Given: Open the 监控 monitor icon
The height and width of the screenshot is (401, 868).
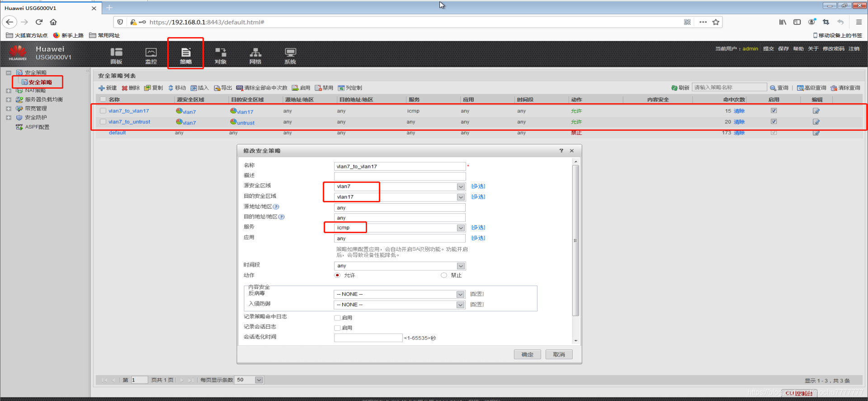Looking at the screenshot, I should coord(151,55).
